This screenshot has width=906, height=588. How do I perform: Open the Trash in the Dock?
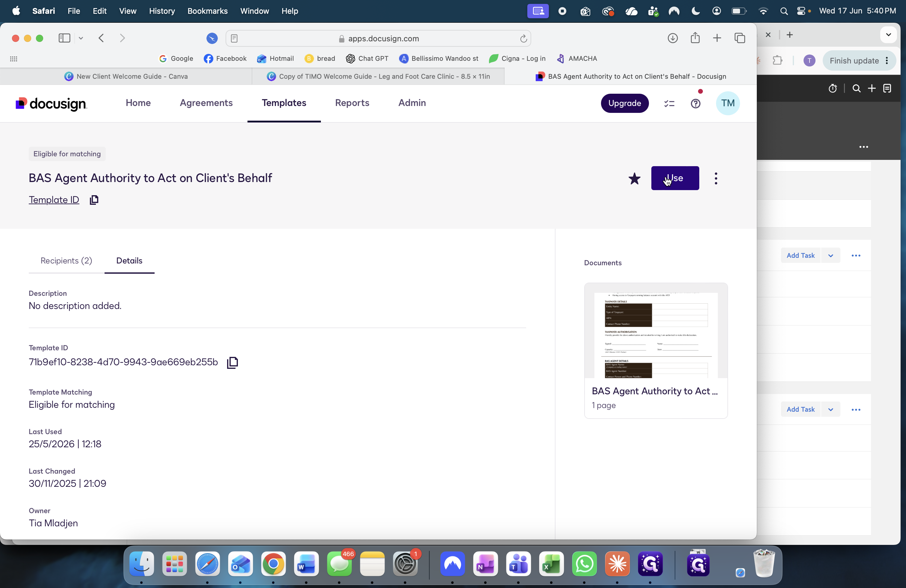click(764, 563)
